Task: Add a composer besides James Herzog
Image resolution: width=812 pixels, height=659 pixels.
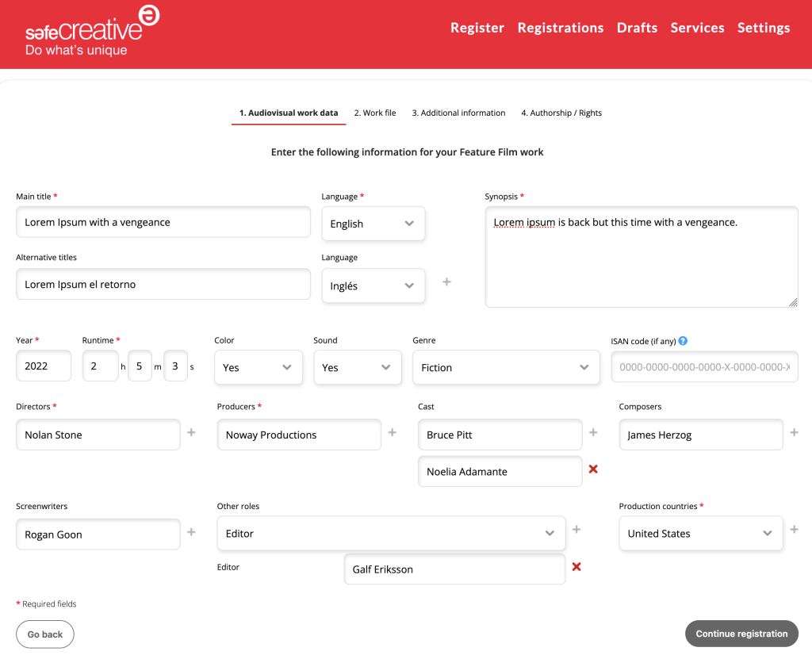Action: click(794, 433)
